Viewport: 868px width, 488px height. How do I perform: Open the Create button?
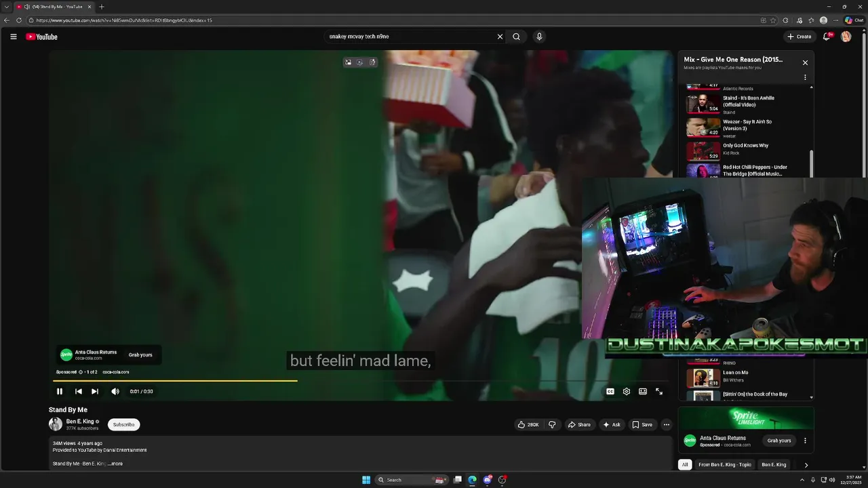800,37
